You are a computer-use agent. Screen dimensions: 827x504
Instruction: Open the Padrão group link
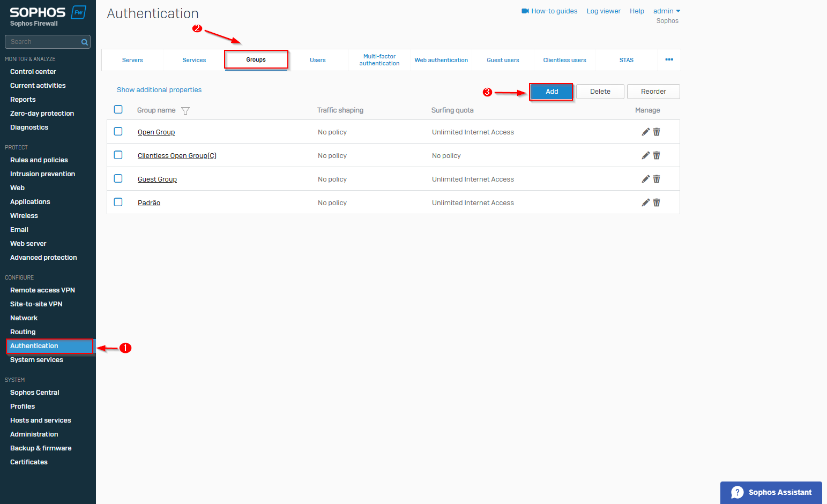tap(149, 203)
